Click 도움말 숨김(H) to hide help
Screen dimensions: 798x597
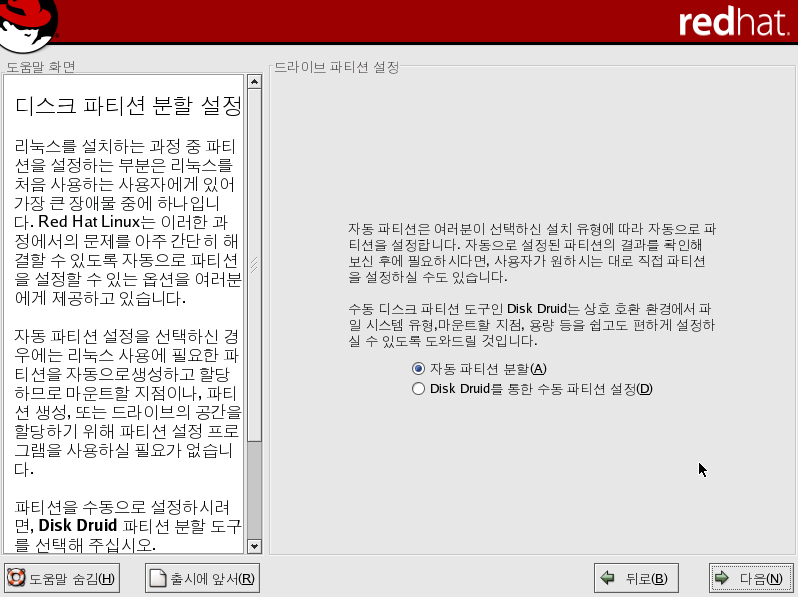pyautogui.click(x=62, y=578)
